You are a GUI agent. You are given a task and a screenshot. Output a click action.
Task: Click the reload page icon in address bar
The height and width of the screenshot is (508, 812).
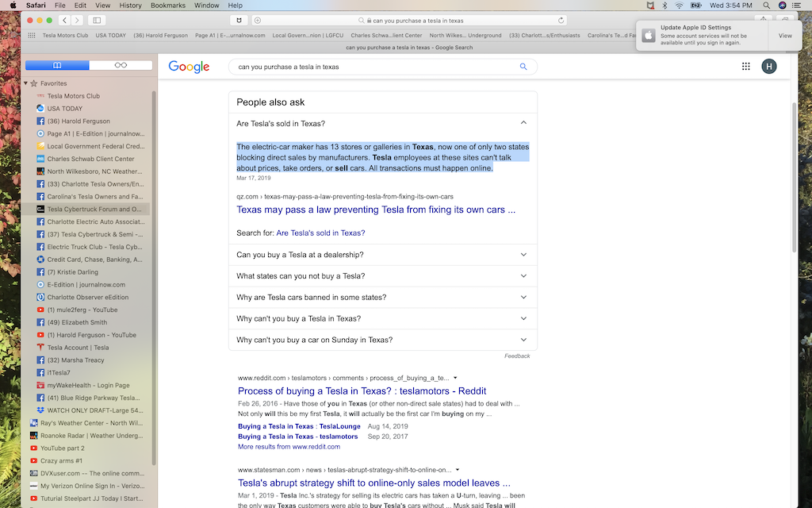click(x=561, y=20)
